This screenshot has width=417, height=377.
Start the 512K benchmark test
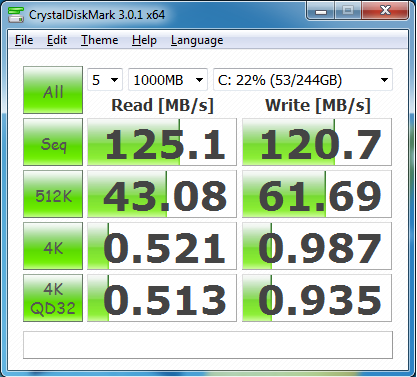53,194
